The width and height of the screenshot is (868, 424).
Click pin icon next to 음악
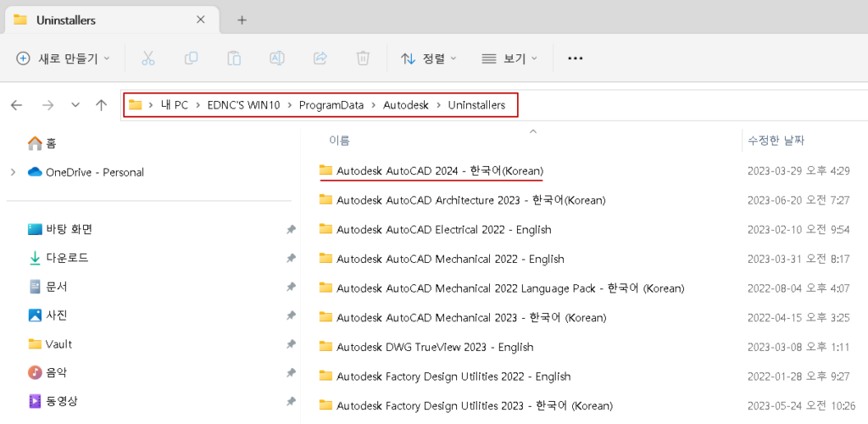(x=291, y=372)
